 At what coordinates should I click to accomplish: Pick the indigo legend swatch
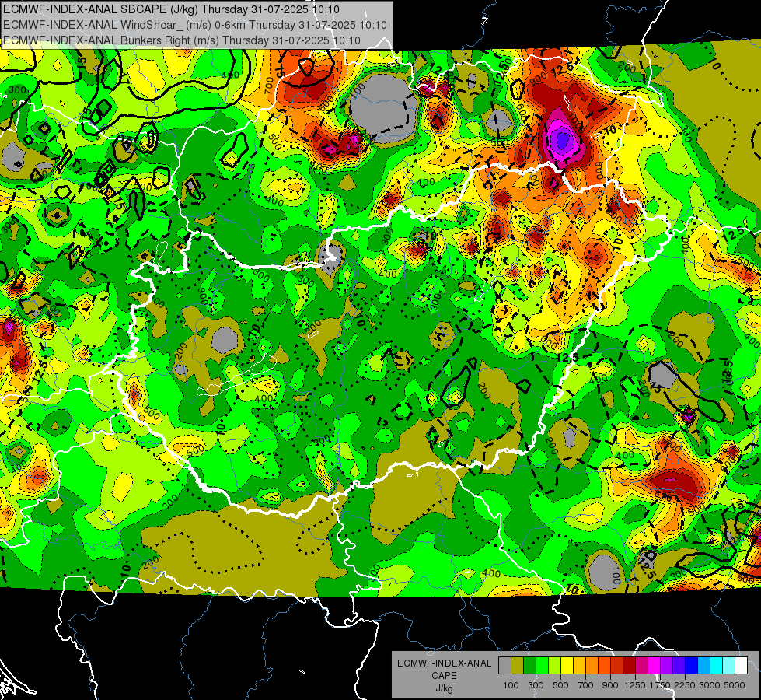pyautogui.click(x=679, y=665)
